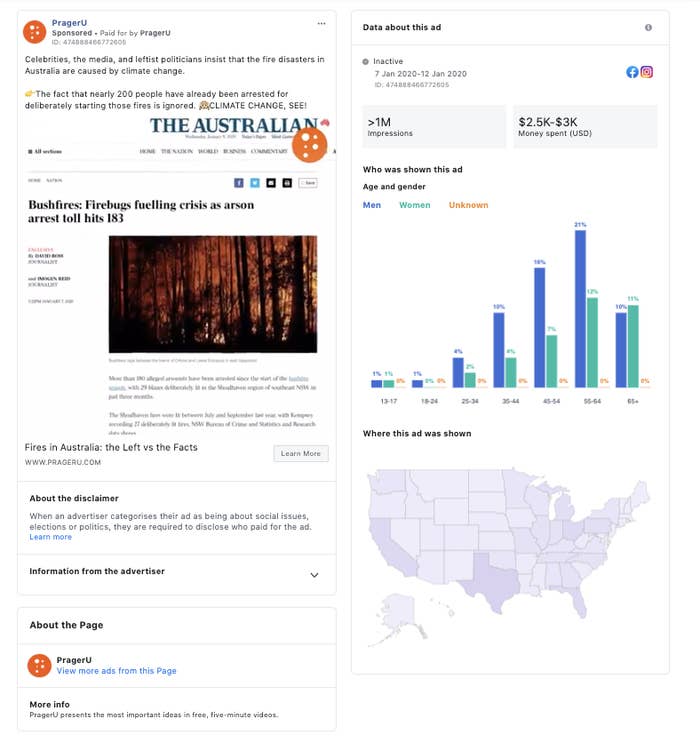Viewport: 700px width, 743px height.
Task: Click the Age and gender subheading
Action: pos(394,187)
